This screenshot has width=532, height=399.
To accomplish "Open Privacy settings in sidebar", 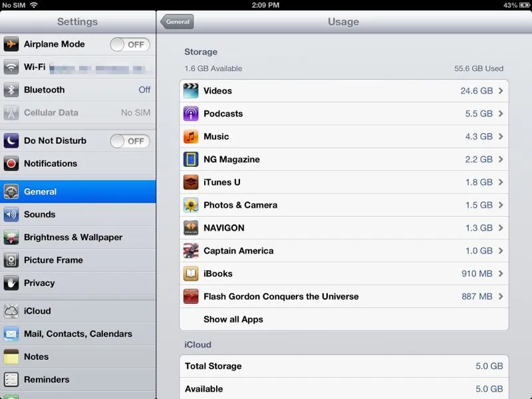I will point(78,283).
